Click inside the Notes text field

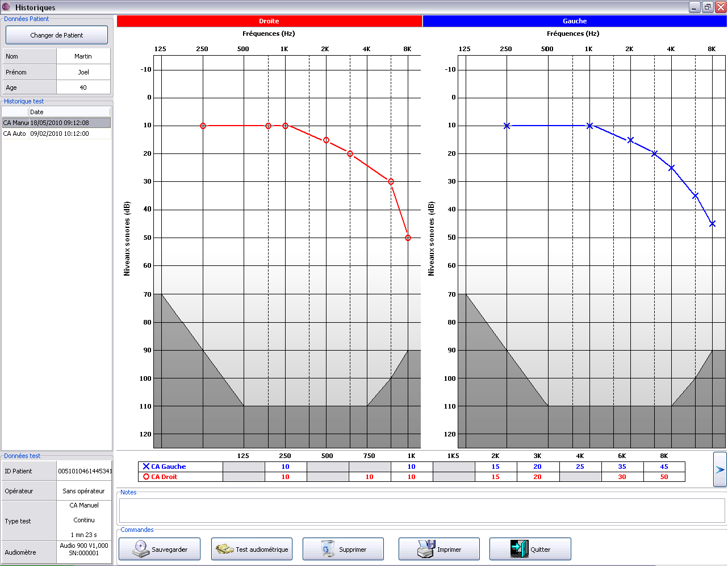421,510
